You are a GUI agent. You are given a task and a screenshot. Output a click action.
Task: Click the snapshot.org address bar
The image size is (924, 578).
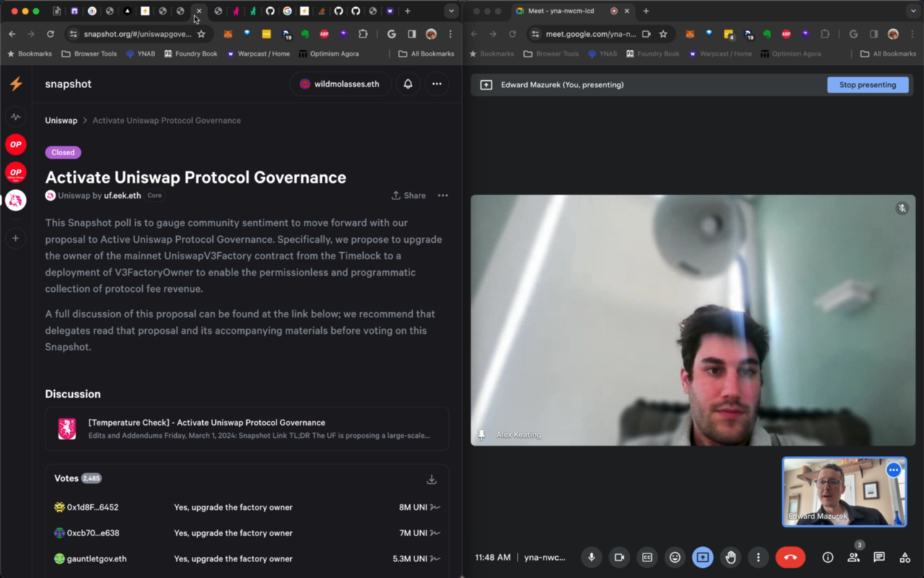coord(137,34)
